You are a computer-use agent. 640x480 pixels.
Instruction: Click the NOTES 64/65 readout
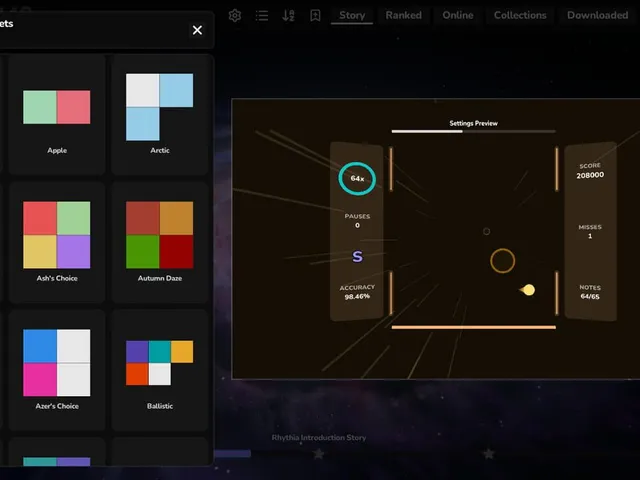click(x=590, y=292)
